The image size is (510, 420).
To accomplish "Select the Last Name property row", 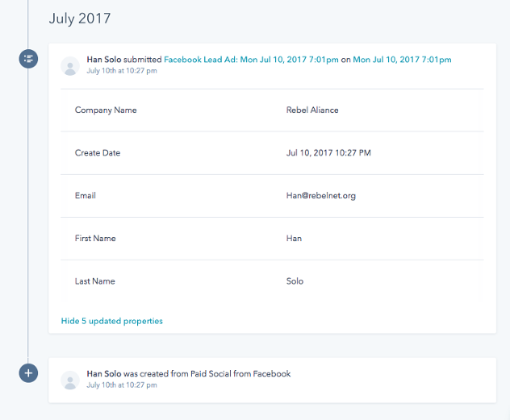I will point(272,281).
